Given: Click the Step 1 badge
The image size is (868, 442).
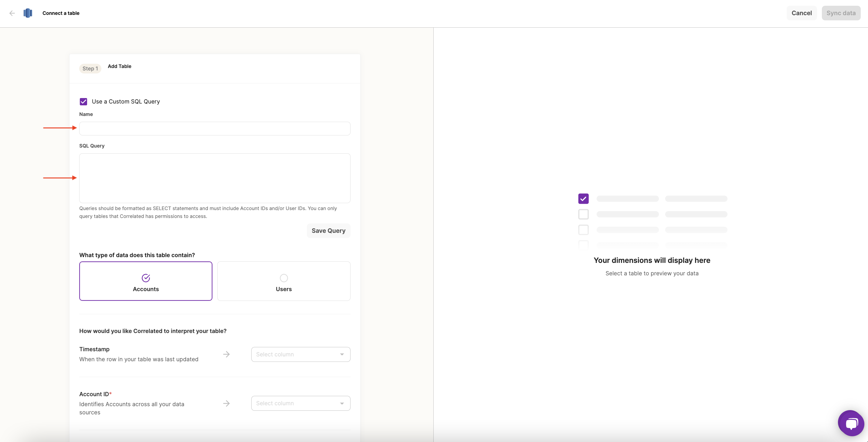Looking at the screenshot, I should 90,68.
